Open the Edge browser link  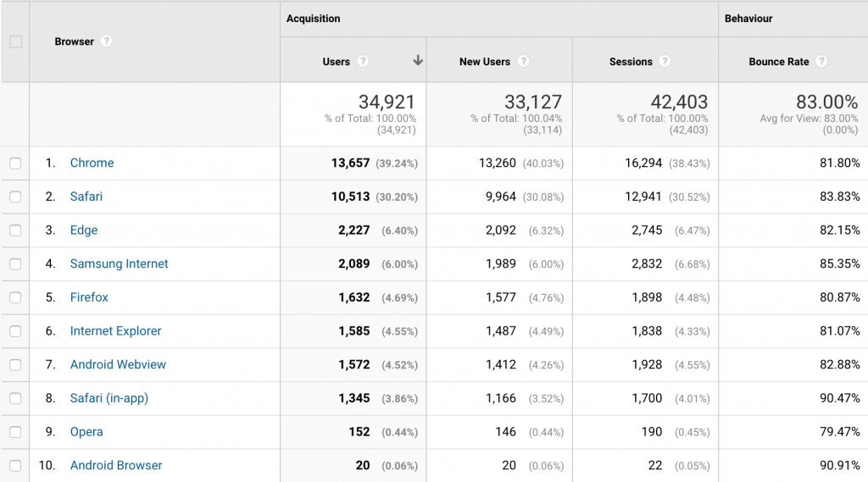pyautogui.click(x=84, y=230)
